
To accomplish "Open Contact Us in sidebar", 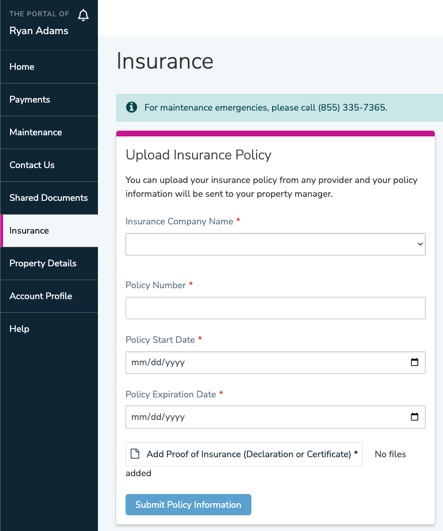I will click(49, 165).
